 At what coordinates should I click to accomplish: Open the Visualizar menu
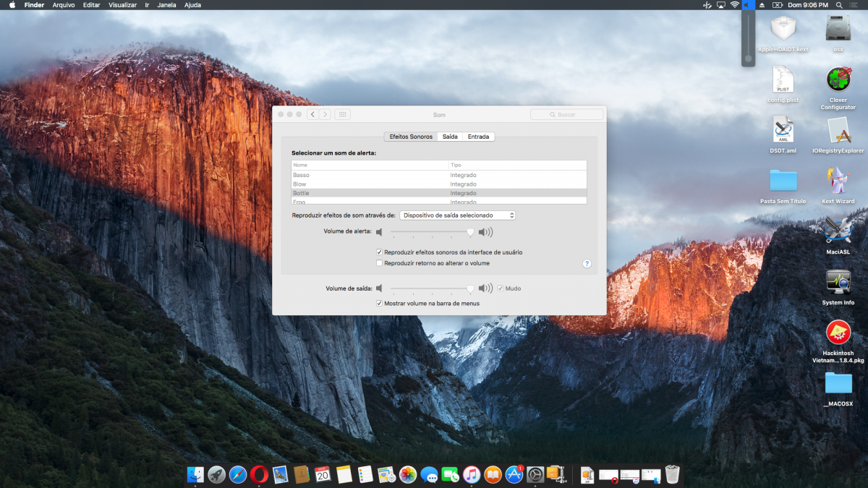[122, 5]
